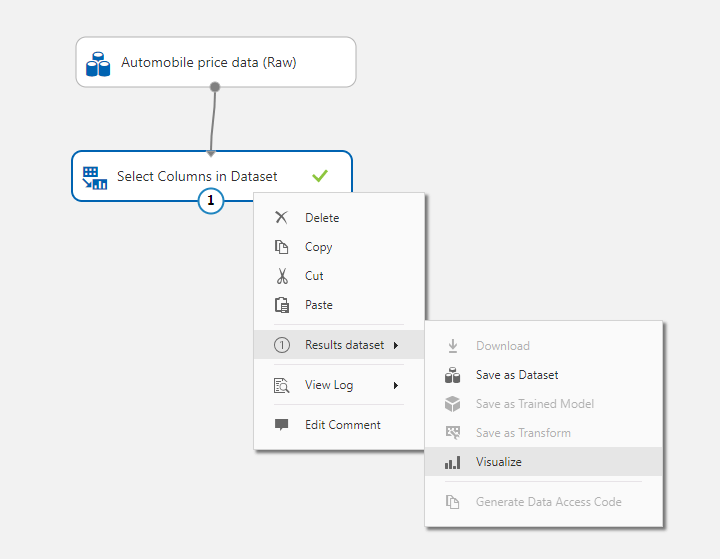Click the Visualize bar chart icon
The image size is (720, 559).
452,462
